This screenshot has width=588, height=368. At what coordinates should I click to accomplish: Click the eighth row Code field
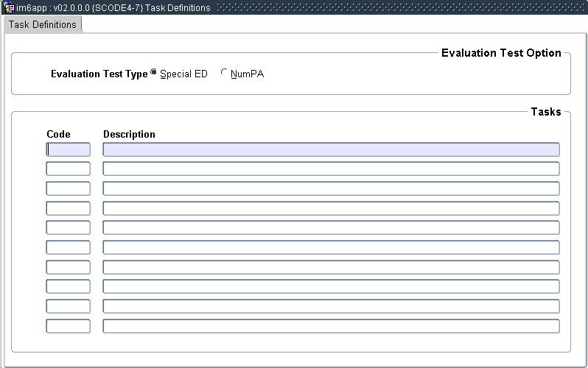click(x=69, y=286)
